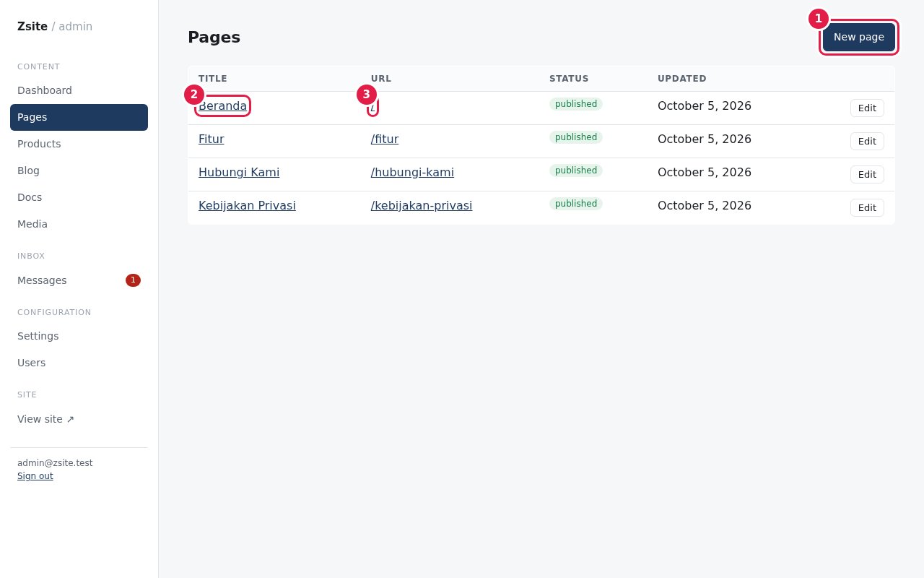Viewport: 924px width, 578px height.
Task: Open the Kebijakan Privasi title link
Action: pyautogui.click(x=247, y=206)
